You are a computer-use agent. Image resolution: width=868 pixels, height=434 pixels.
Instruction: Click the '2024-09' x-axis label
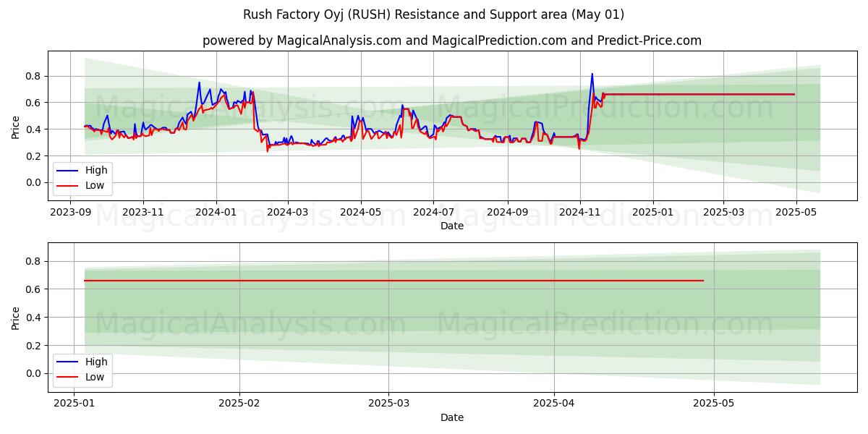[507, 212]
